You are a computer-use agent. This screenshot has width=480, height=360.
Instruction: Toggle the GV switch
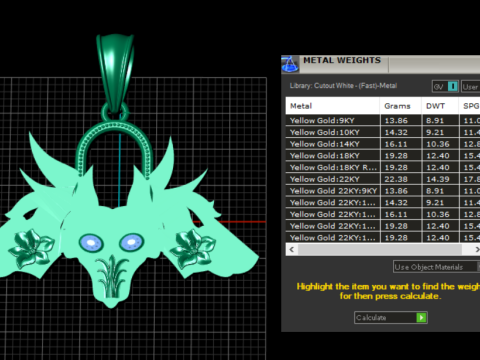point(445,87)
